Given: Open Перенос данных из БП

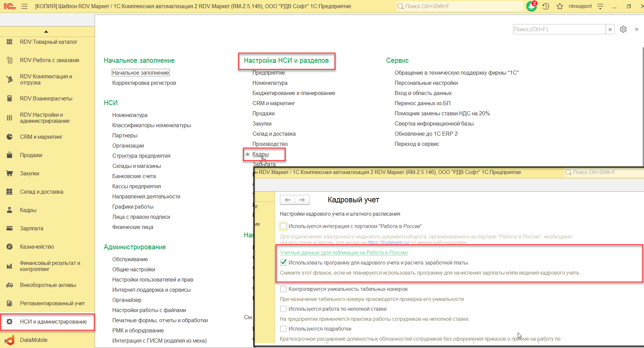Looking at the screenshot, I should pos(423,103).
